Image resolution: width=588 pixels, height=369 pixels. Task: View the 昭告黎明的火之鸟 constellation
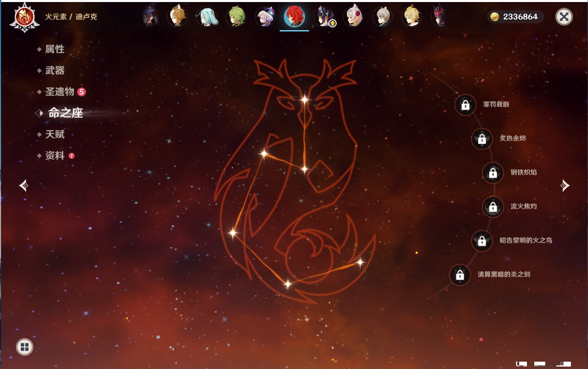coord(525,241)
